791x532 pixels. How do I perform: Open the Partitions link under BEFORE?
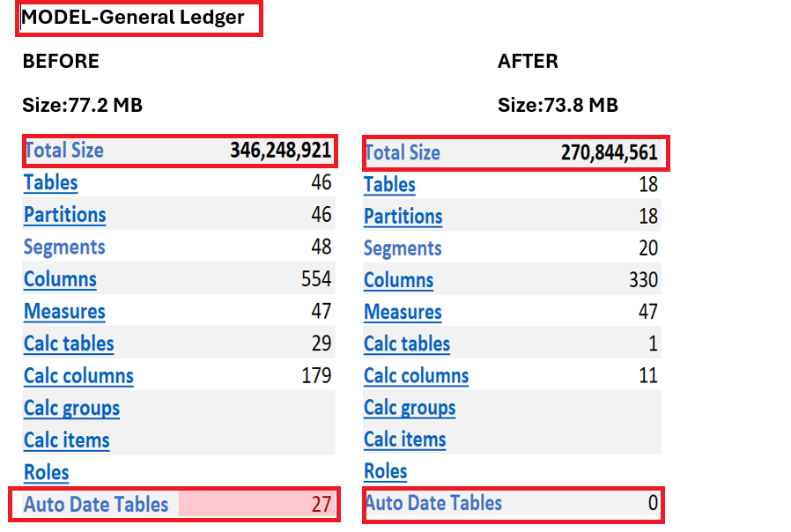(64, 215)
